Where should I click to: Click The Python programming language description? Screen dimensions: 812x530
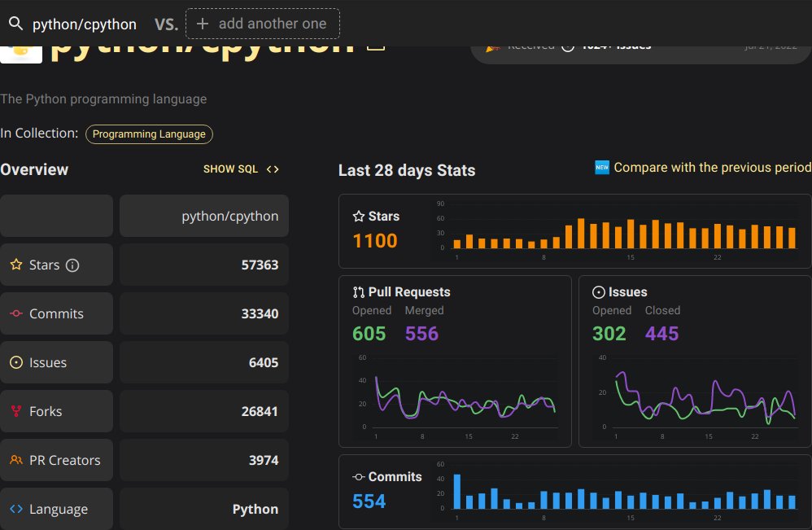[x=103, y=99]
